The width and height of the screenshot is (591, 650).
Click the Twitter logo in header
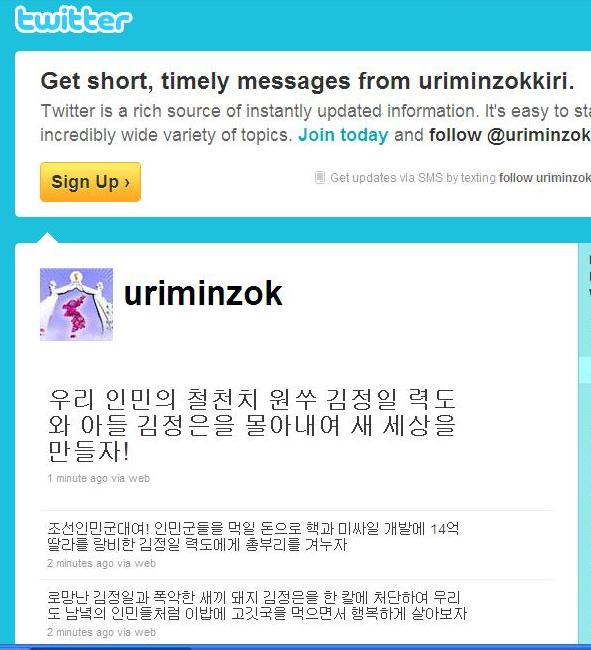click(73, 19)
